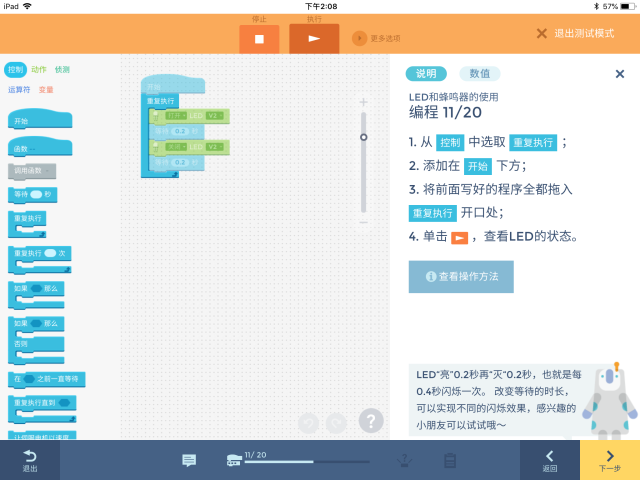The image size is (640, 480).
Task: Click 退出测试模式 to exit test mode
Action: point(575,33)
